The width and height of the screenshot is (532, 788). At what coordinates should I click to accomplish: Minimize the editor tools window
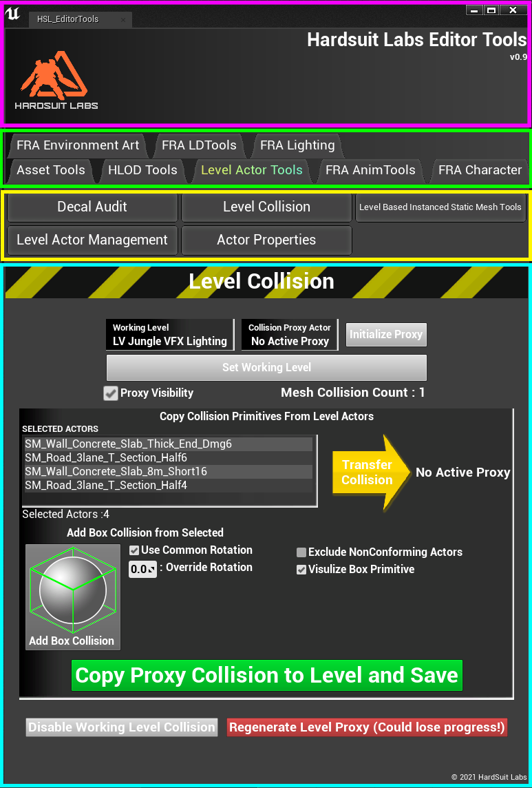click(474, 10)
